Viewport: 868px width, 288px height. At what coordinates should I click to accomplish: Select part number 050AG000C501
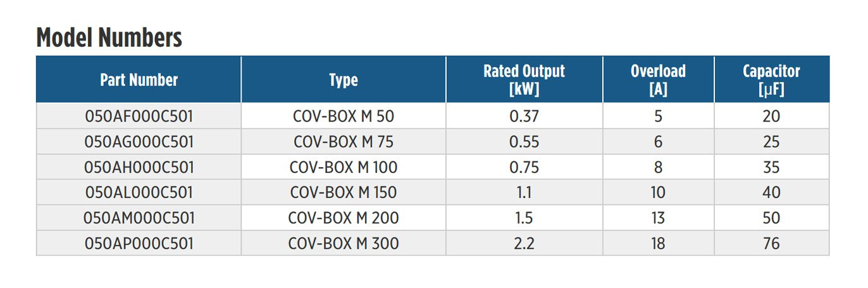tap(139, 142)
